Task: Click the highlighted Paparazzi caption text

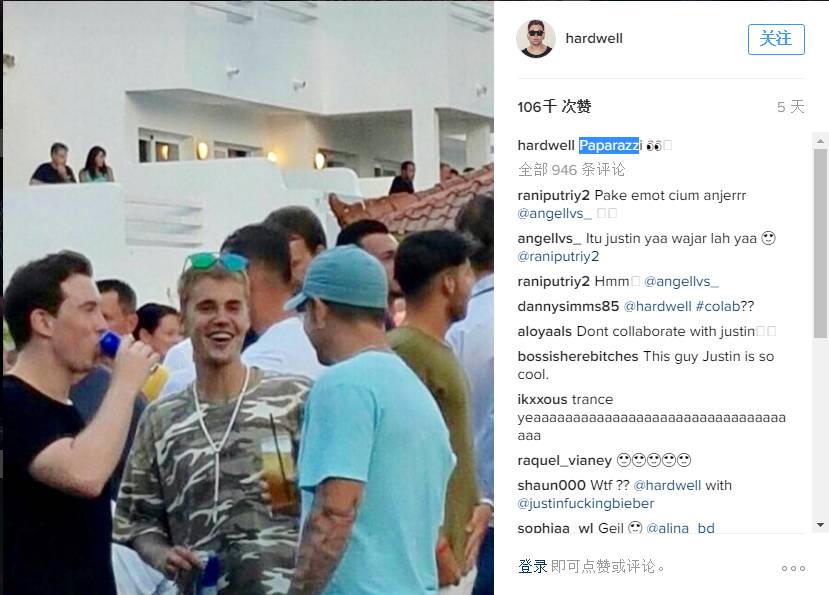Action: 609,145
